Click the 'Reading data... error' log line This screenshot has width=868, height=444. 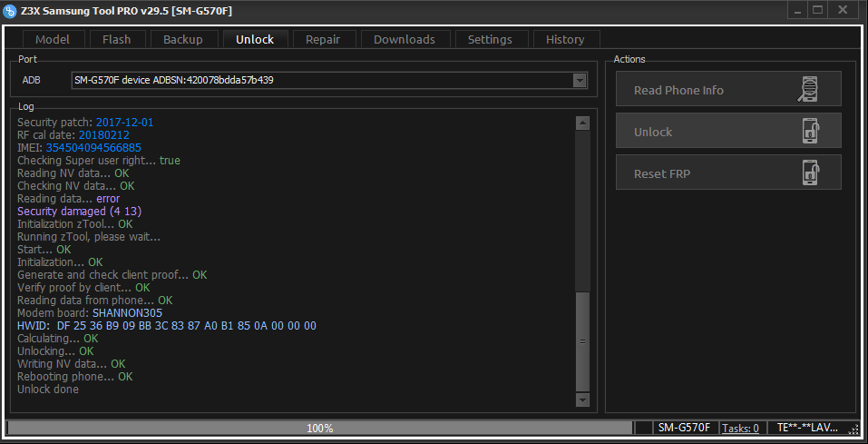(69, 199)
